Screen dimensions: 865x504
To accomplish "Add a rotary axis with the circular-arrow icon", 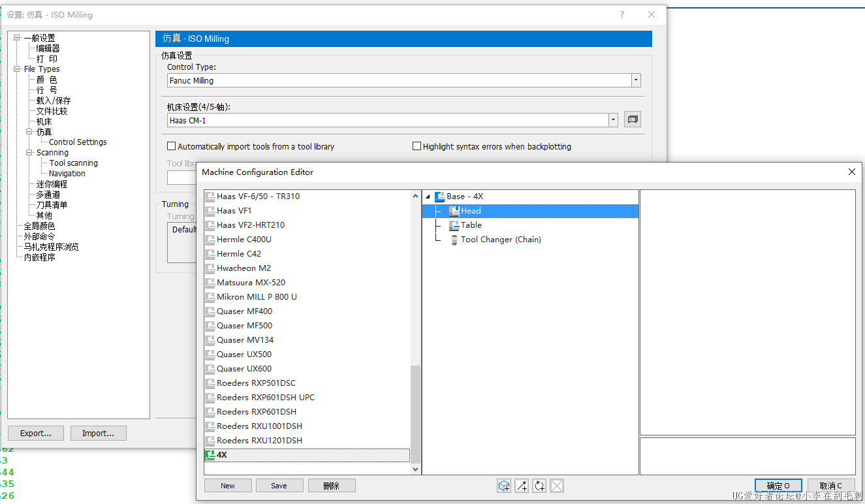I will [x=539, y=486].
